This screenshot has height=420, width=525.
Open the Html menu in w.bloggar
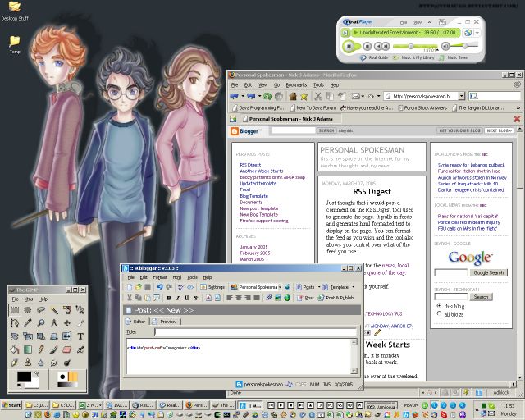(177, 277)
